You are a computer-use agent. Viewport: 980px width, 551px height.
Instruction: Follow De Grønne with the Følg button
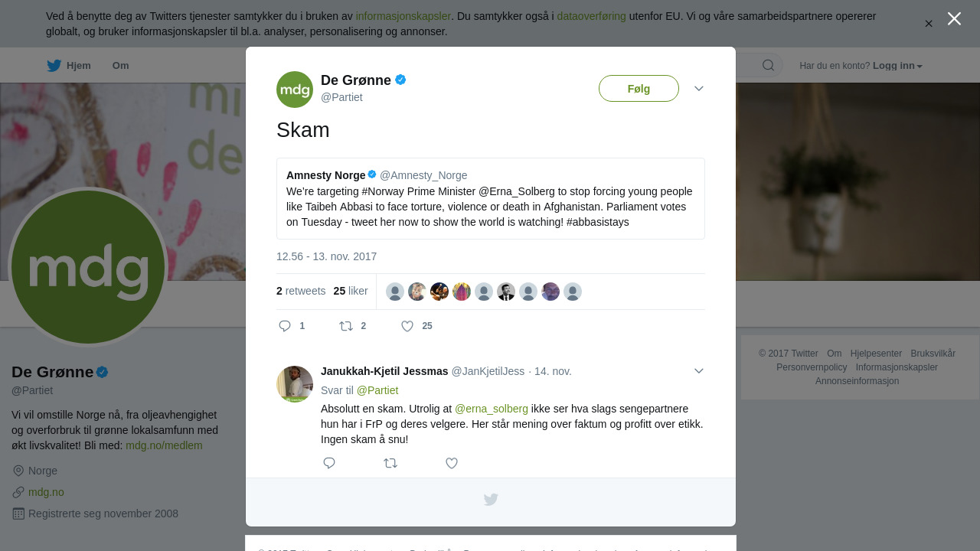[639, 89]
